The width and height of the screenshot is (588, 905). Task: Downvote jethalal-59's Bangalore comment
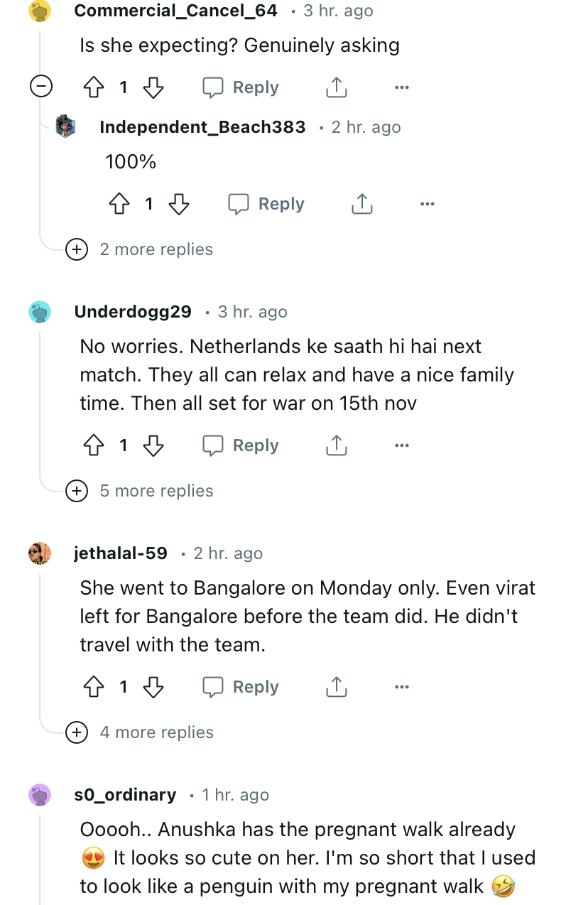tap(153, 687)
